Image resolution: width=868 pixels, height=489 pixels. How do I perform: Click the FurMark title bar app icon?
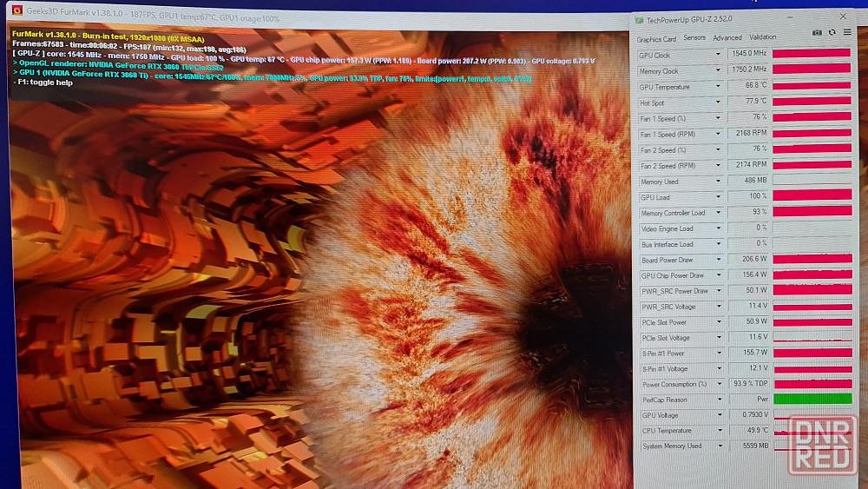click(16, 10)
